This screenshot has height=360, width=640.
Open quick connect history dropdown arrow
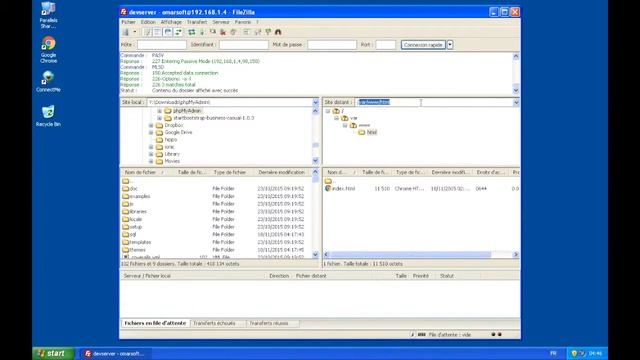click(x=450, y=45)
